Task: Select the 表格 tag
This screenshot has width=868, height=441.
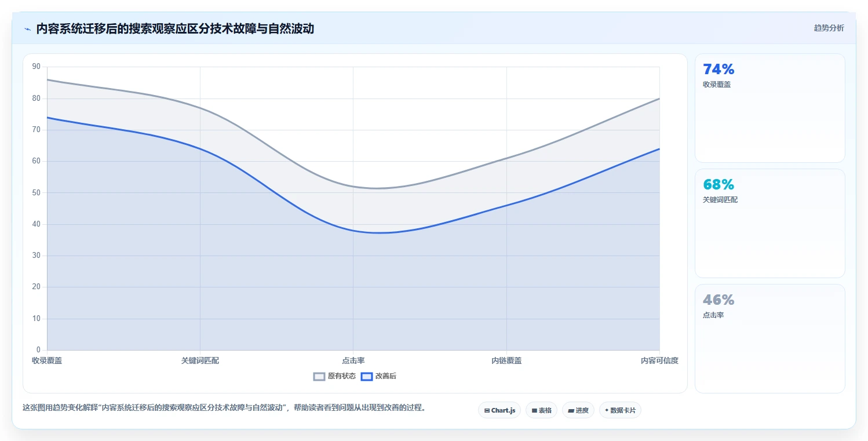Action: coord(541,410)
